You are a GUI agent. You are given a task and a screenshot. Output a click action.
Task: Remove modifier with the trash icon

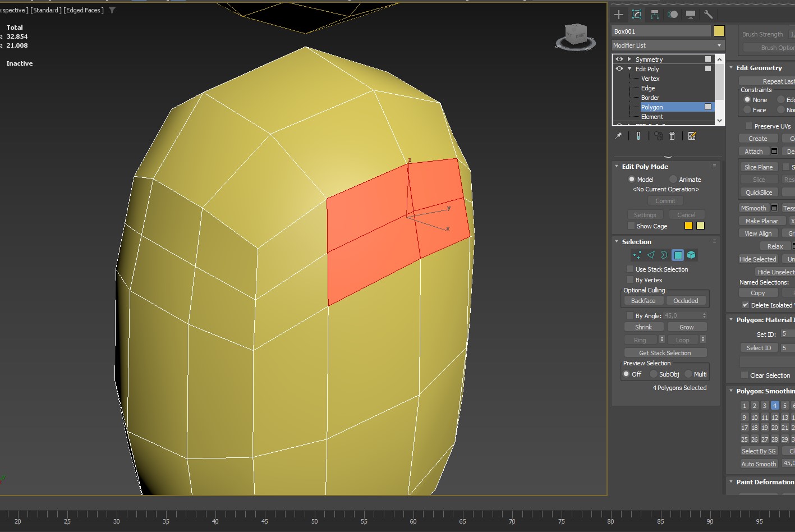672,136
